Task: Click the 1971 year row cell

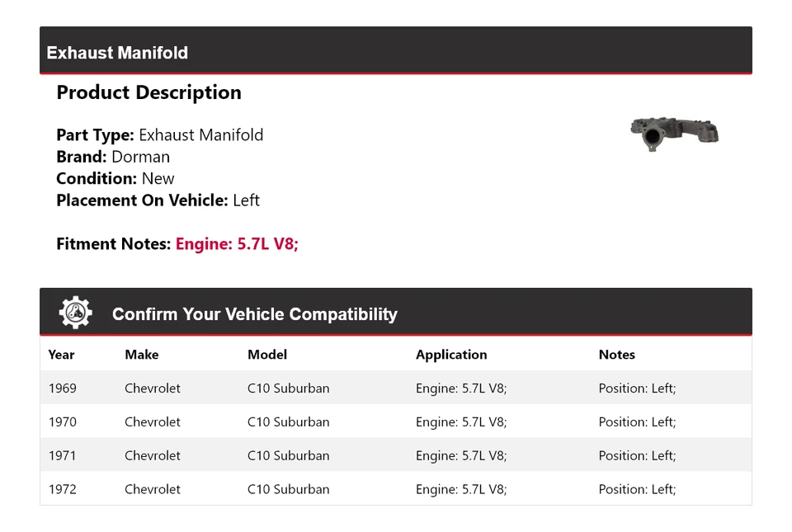Action: click(63, 455)
